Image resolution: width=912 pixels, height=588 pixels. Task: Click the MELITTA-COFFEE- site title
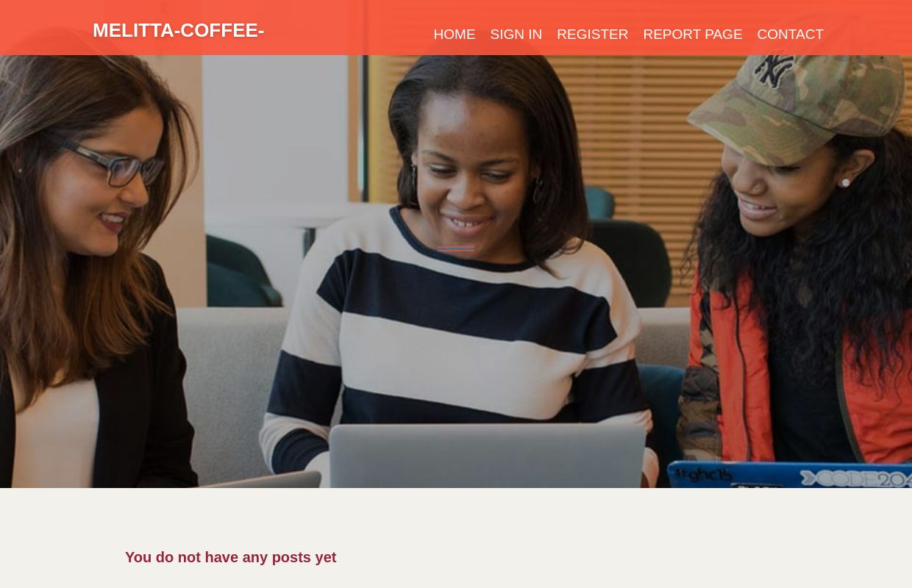(x=178, y=30)
